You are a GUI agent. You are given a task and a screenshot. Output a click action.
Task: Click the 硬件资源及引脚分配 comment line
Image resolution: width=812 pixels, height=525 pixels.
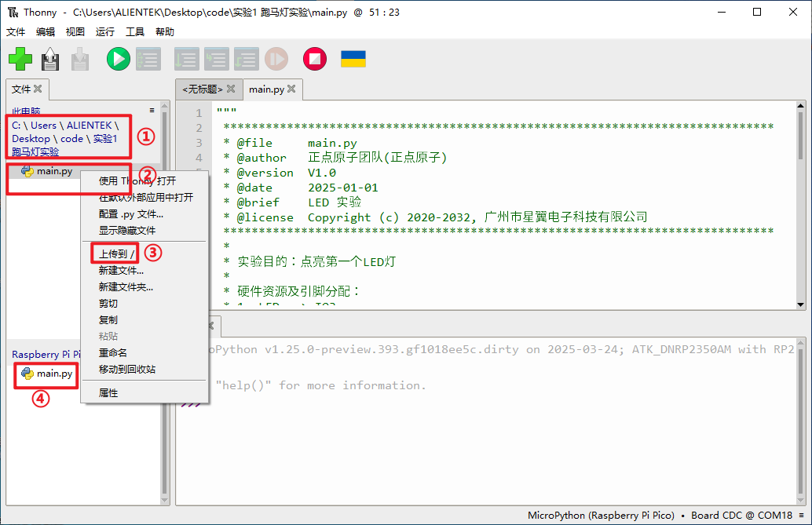click(x=291, y=291)
